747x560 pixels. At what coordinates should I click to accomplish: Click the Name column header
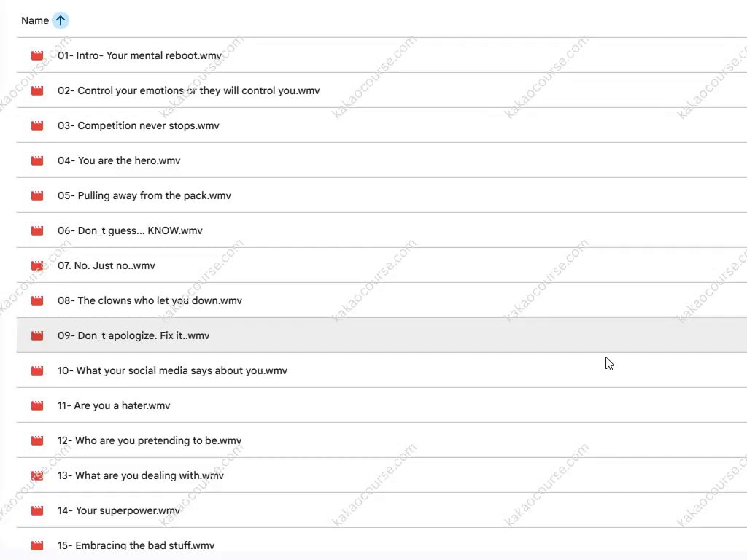pos(35,20)
